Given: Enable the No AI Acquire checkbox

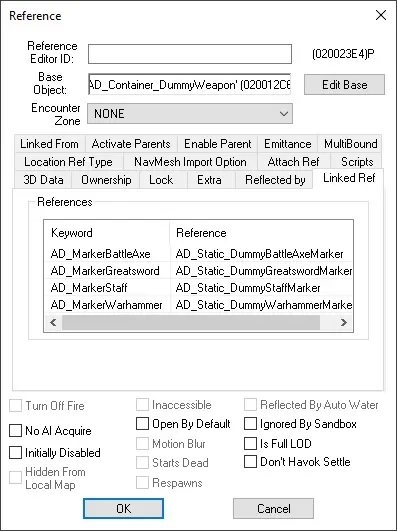Looking at the screenshot, I should point(15,431).
